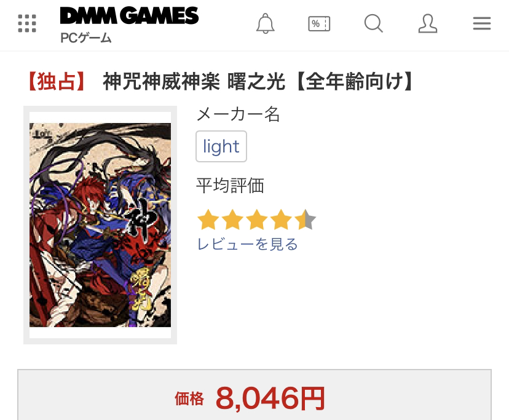Image resolution: width=509 pixels, height=420 pixels.
Task: Click the third gold rating star
Action: [257, 220]
